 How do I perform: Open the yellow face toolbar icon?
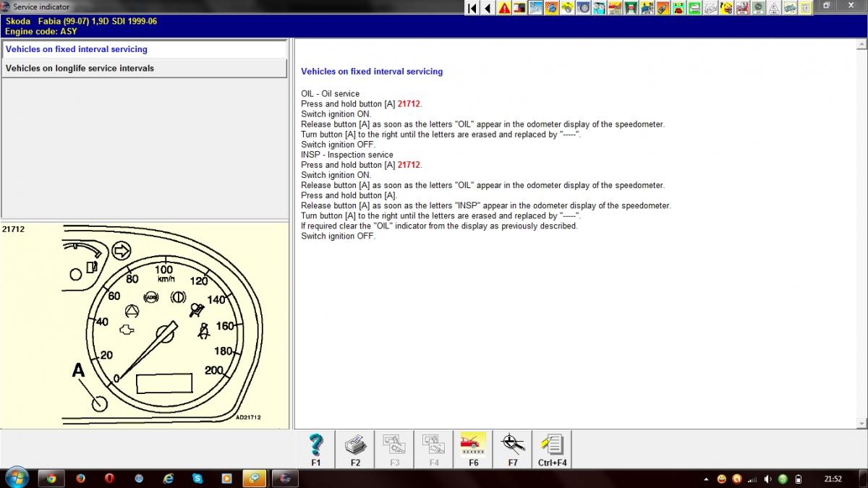pos(727,8)
